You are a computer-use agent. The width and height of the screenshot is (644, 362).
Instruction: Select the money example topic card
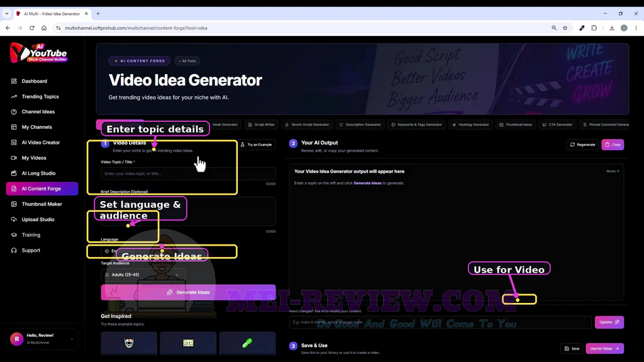pyautogui.click(x=188, y=343)
